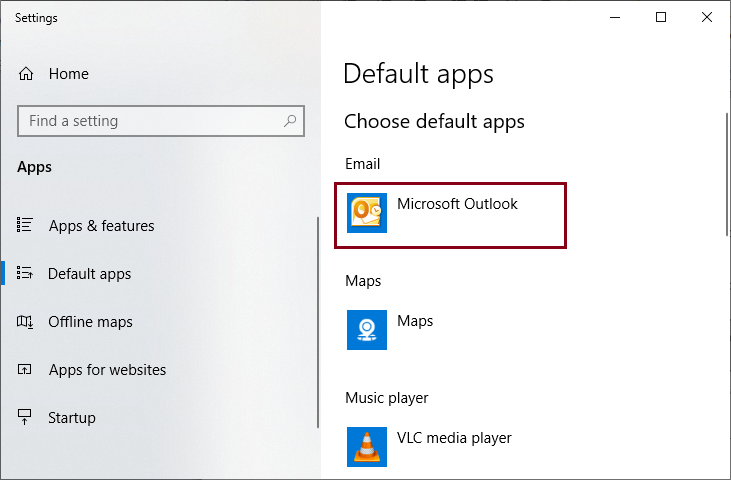Focus the Find a setting field
The height and width of the screenshot is (480, 731).
161,121
